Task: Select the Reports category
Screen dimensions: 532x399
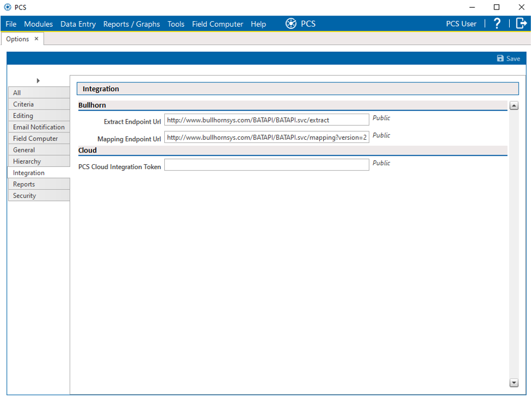Action: 39,184
